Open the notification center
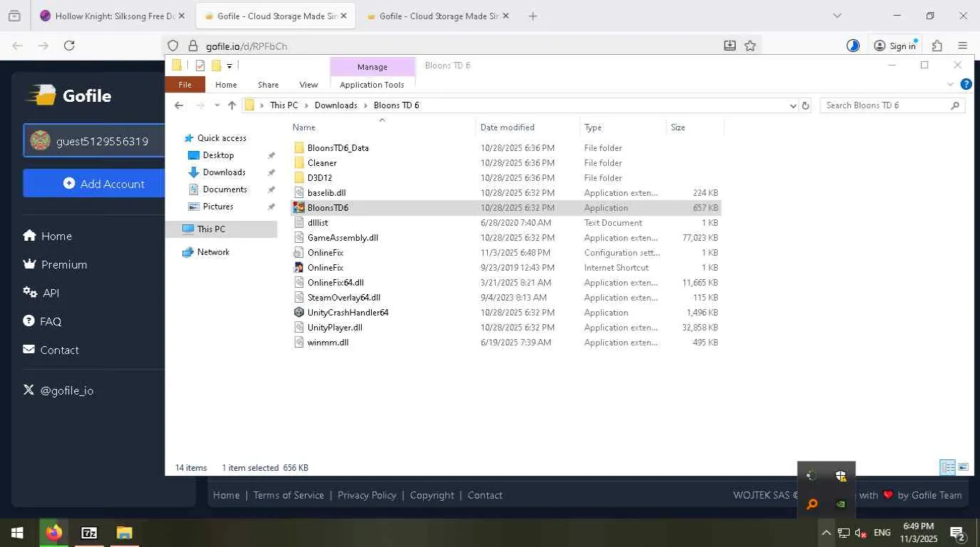The width and height of the screenshot is (980, 547). tap(958, 533)
